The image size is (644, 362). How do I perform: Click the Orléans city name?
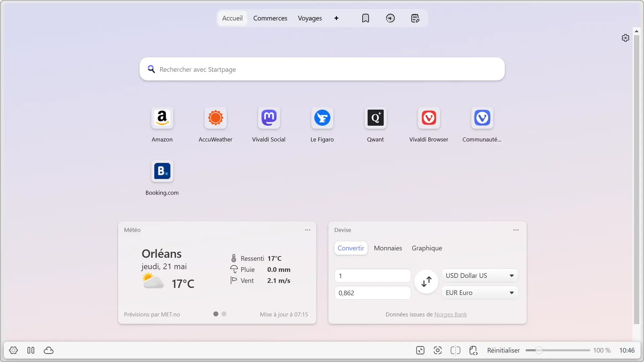(x=162, y=254)
